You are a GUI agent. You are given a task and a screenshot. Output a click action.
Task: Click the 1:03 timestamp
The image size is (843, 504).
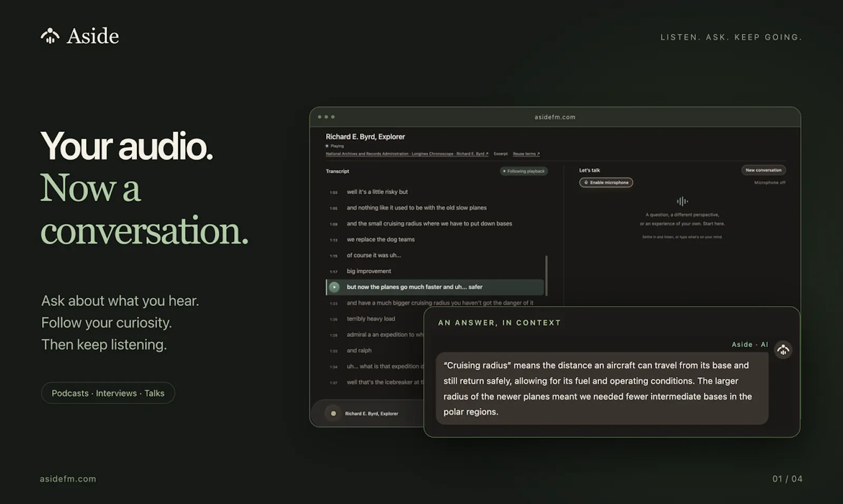click(334, 192)
